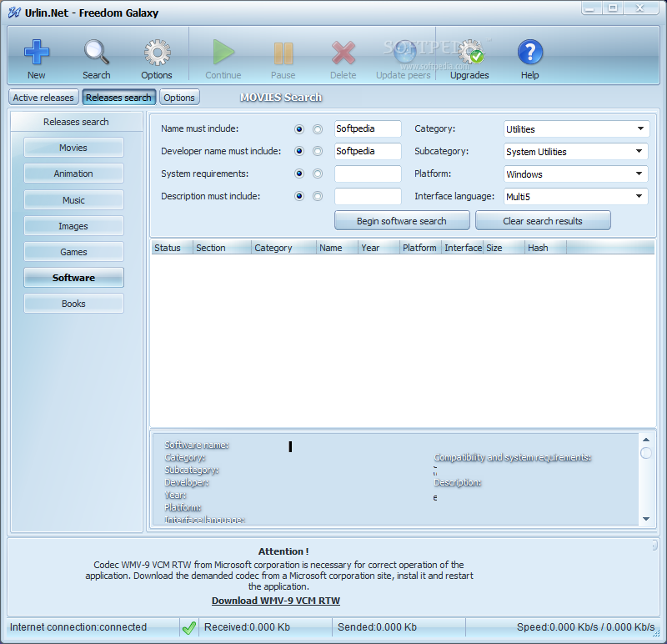Image resolution: width=667 pixels, height=644 pixels.
Task: Sort results by Size column header
Action: coord(504,248)
